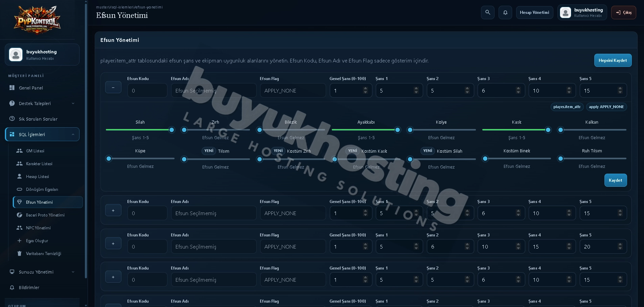The width and height of the screenshot is (644, 307).
Task: Save the expanded row with Kaydet
Action: tap(615, 180)
